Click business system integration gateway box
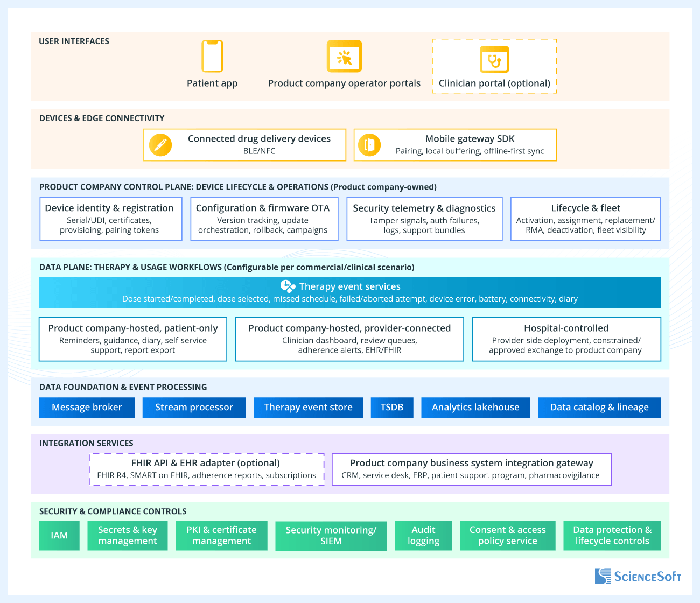Image resolution: width=700 pixels, height=603 pixels. pos(472,469)
